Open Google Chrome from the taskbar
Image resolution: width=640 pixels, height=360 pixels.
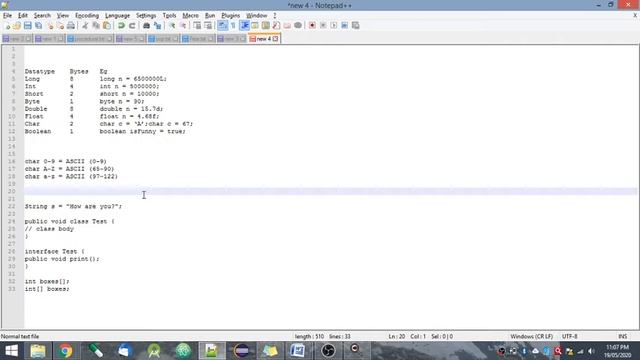pyautogui.click(x=65, y=351)
